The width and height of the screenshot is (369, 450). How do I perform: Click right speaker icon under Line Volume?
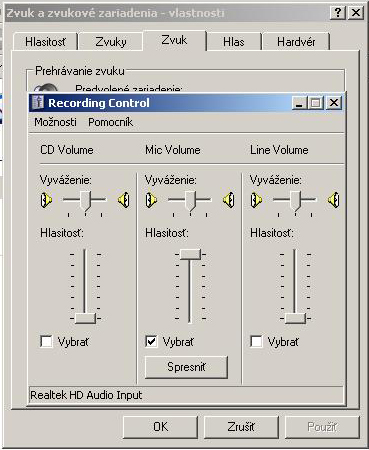point(333,200)
